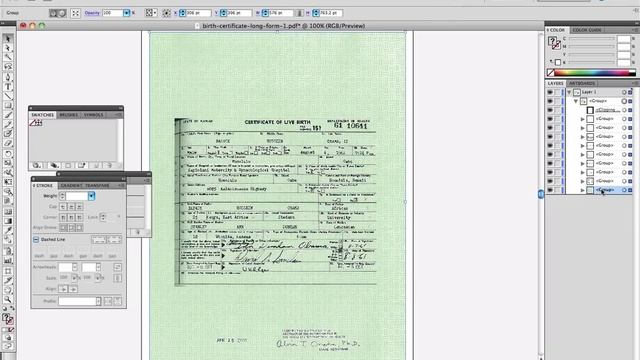Screen dimensions: 640x360
Task: Open the second Arrowheads dropdown
Action: pos(98,267)
